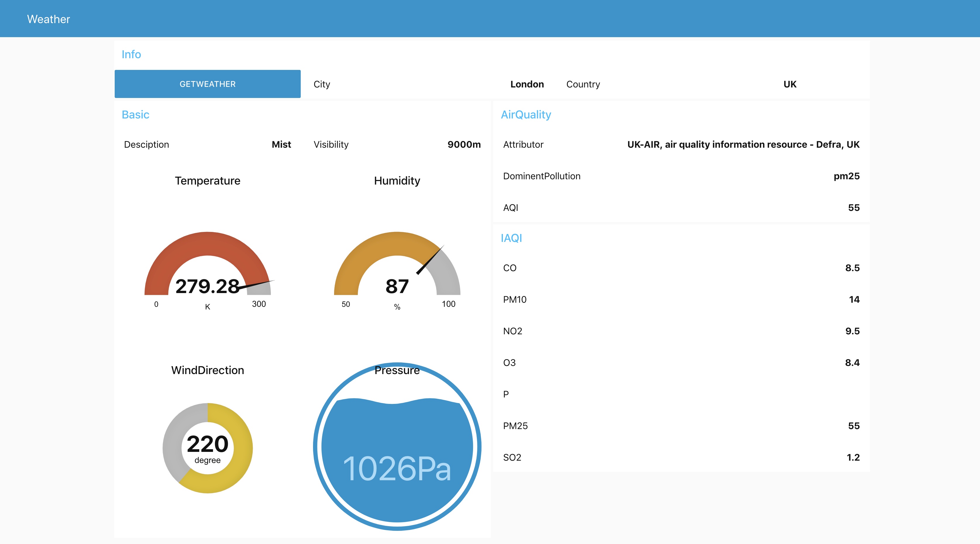Click the City value London

pyautogui.click(x=527, y=84)
